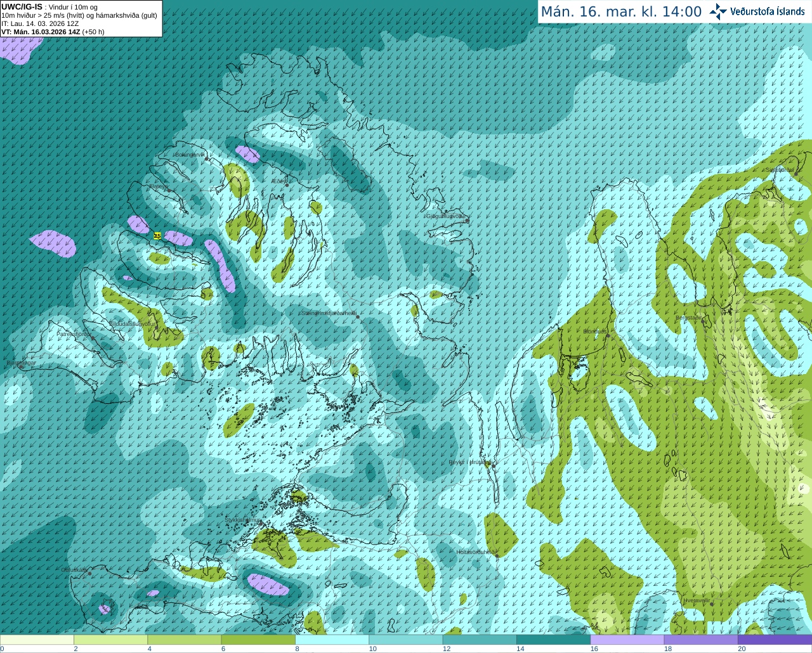Click the legend scale label 12
This screenshot has height=653, width=812.
pyautogui.click(x=447, y=649)
